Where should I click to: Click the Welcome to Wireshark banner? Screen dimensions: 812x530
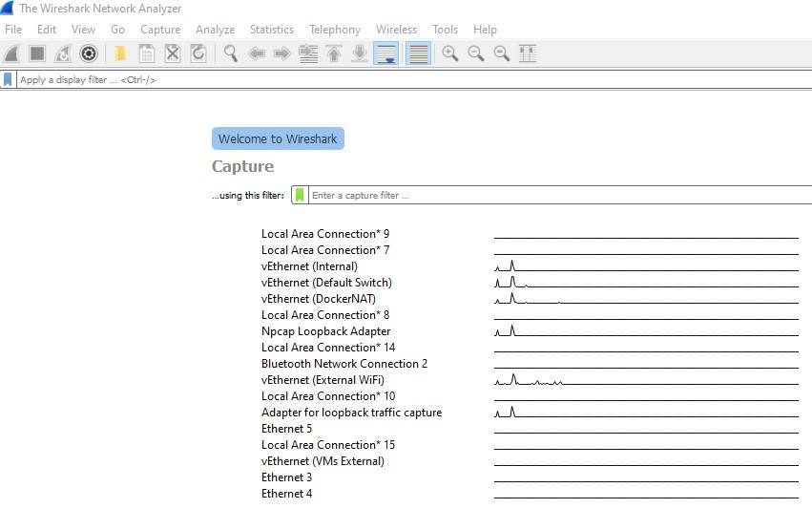point(278,138)
